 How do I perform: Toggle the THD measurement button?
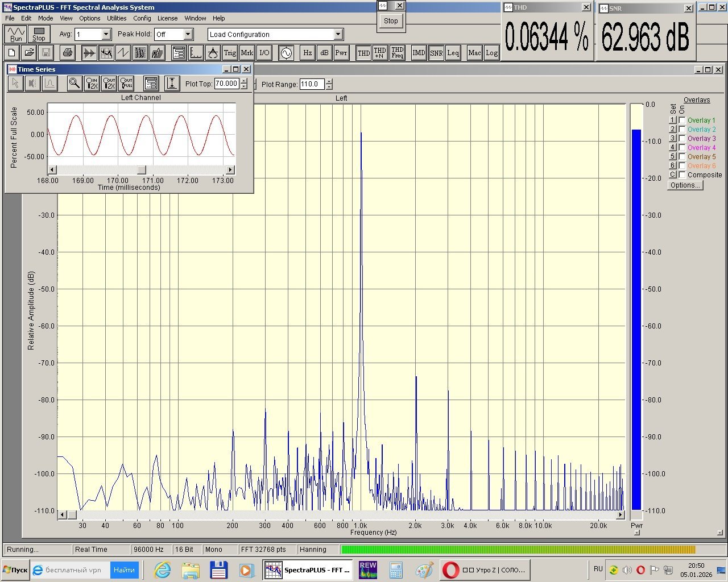pyautogui.click(x=363, y=53)
